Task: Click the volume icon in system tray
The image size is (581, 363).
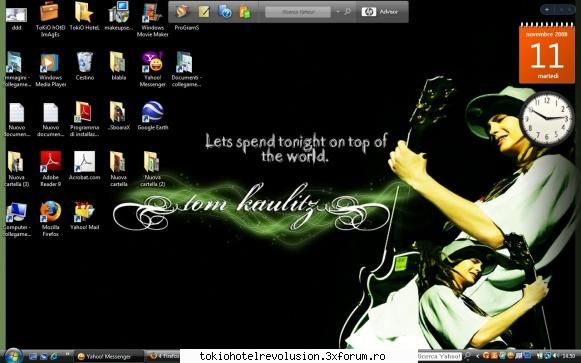Action: point(555,356)
